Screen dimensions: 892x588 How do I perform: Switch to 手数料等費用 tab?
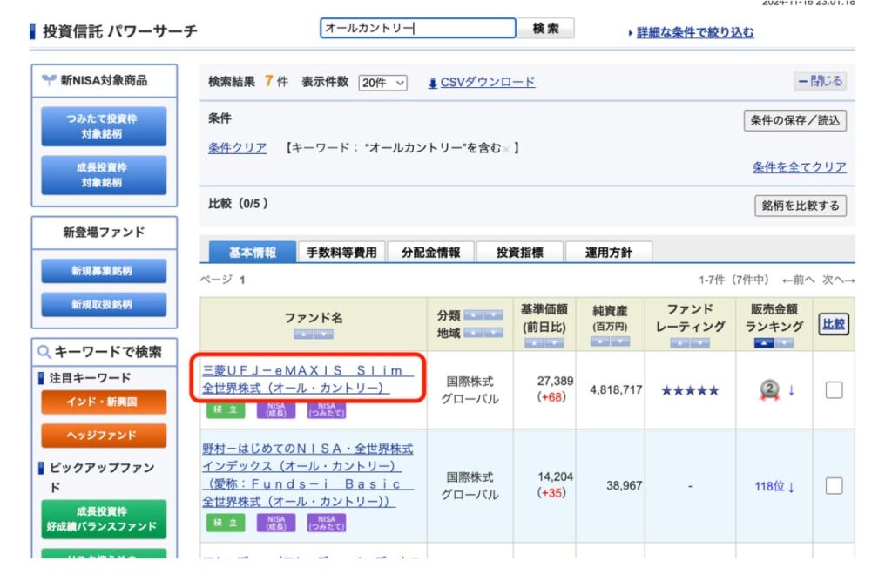[x=341, y=253]
